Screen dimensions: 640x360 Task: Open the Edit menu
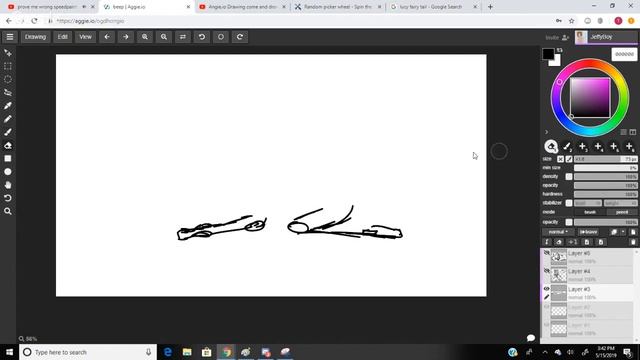[x=62, y=37]
